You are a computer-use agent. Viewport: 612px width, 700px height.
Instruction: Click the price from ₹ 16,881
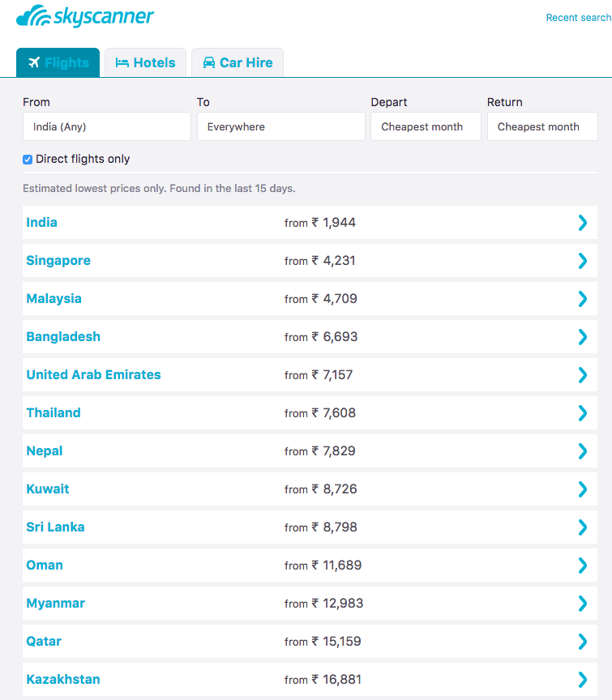click(x=323, y=680)
